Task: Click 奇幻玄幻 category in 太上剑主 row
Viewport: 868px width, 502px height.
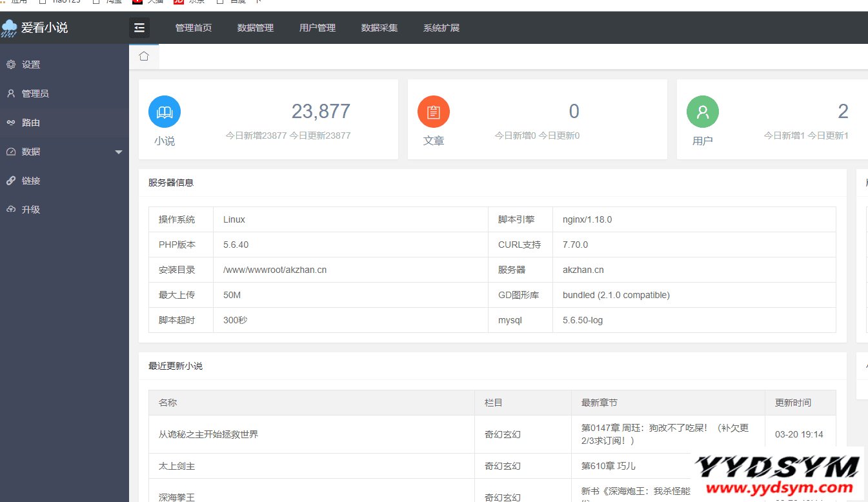Action: pyautogui.click(x=503, y=466)
